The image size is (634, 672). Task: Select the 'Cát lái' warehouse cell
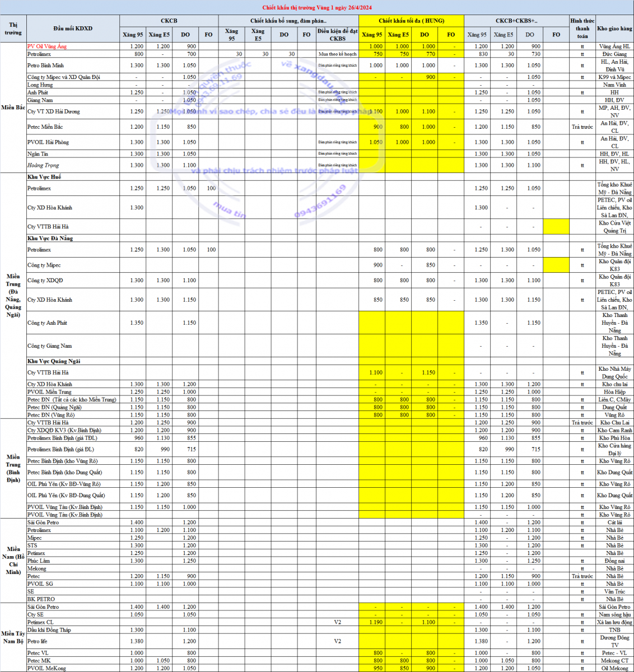click(614, 522)
